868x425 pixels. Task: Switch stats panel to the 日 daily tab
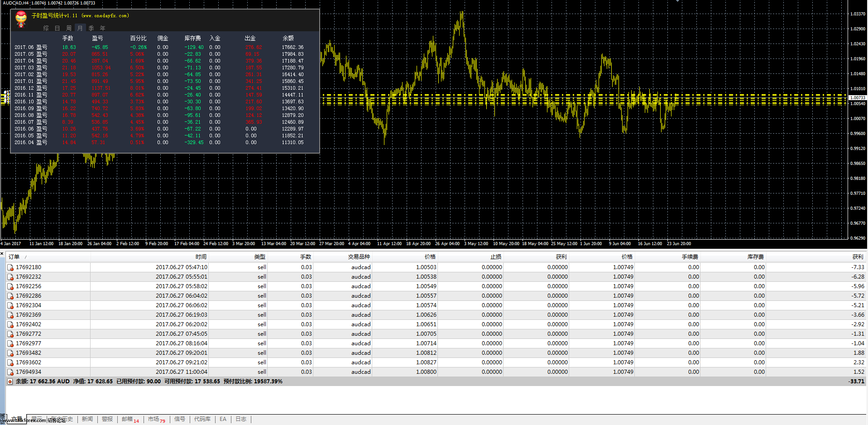pyautogui.click(x=58, y=28)
